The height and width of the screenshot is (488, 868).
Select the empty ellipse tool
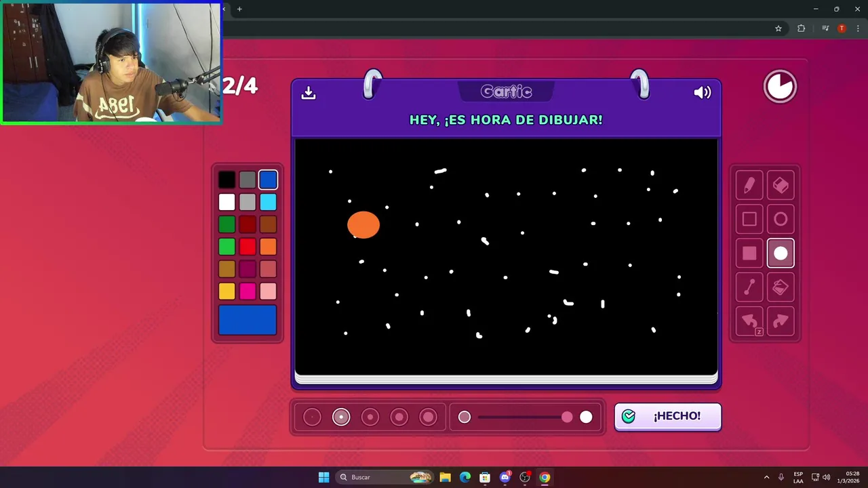(781, 219)
